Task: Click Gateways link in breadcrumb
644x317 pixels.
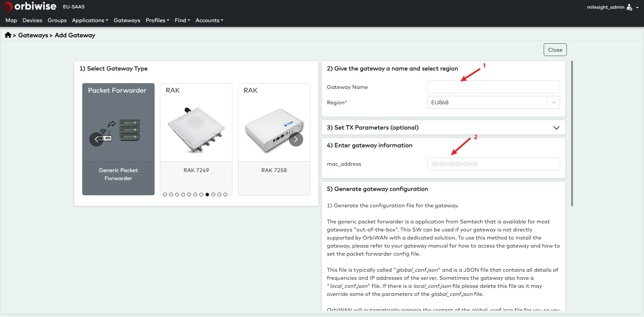Action: point(33,35)
